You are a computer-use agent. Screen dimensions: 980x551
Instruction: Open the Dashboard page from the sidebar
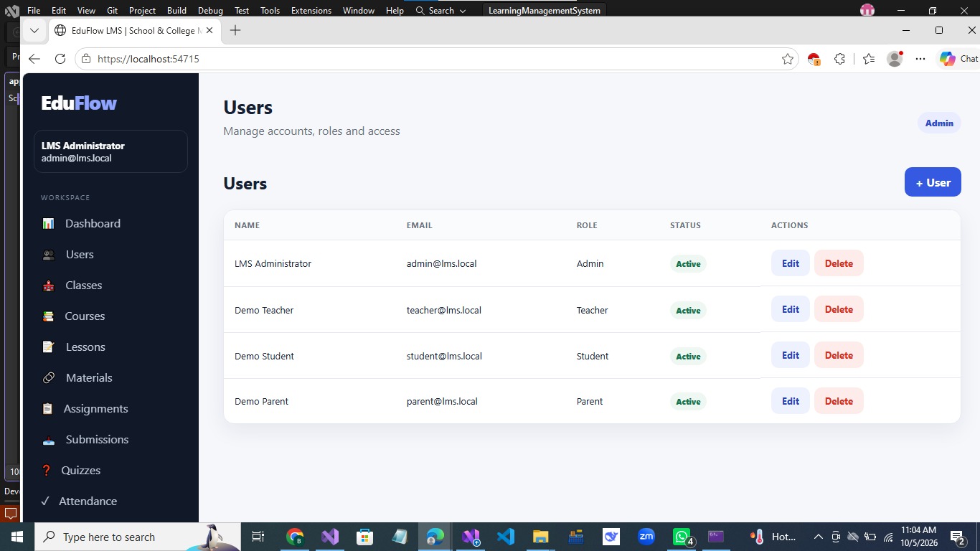click(x=93, y=223)
